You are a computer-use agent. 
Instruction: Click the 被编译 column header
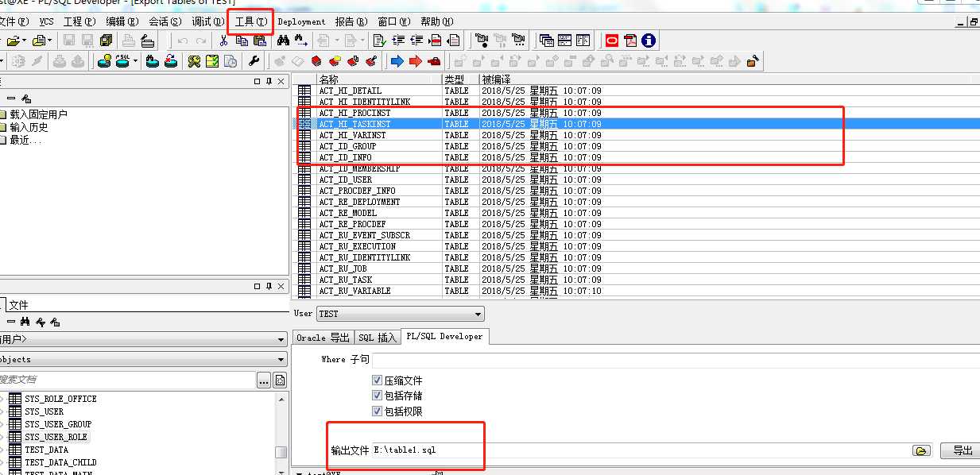pos(730,79)
